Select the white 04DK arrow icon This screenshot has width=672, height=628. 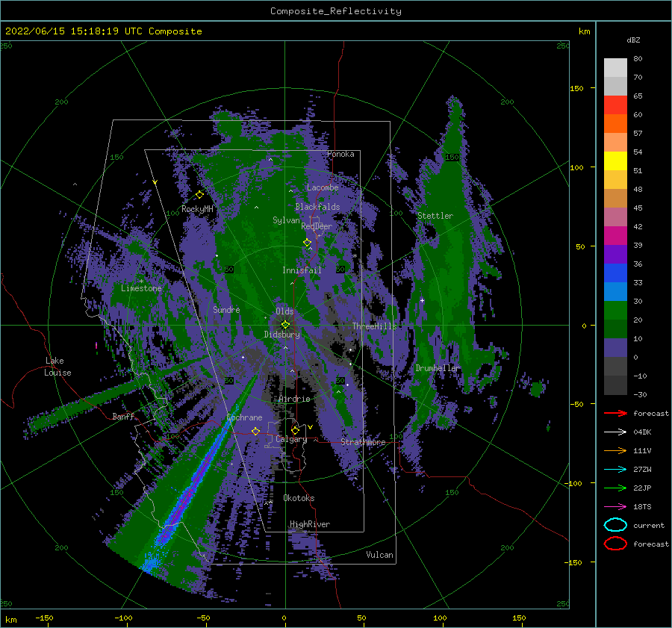pos(615,432)
